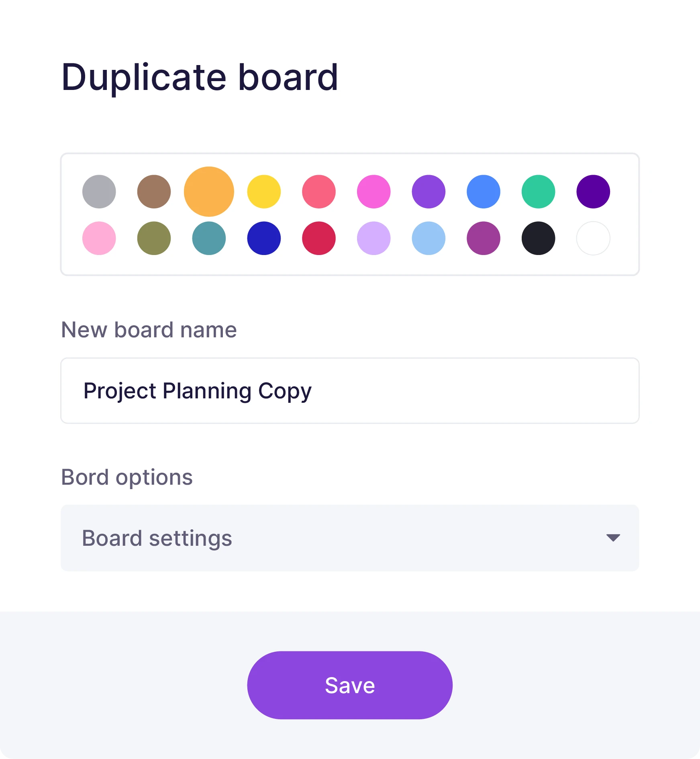Select the coral pink color swatch
The height and width of the screenshot is (759, 700).
(x=319, y=192)
